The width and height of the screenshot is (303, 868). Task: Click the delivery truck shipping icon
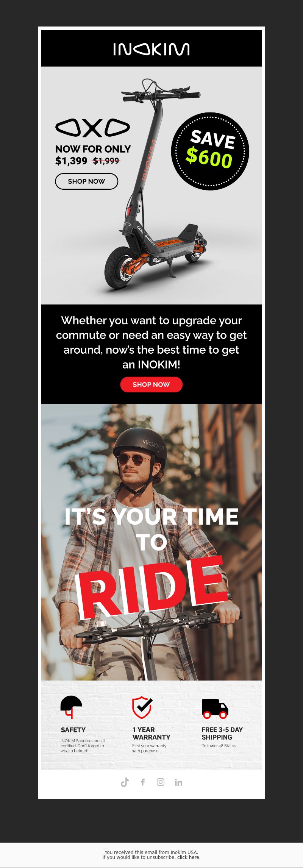coord(215,709)
